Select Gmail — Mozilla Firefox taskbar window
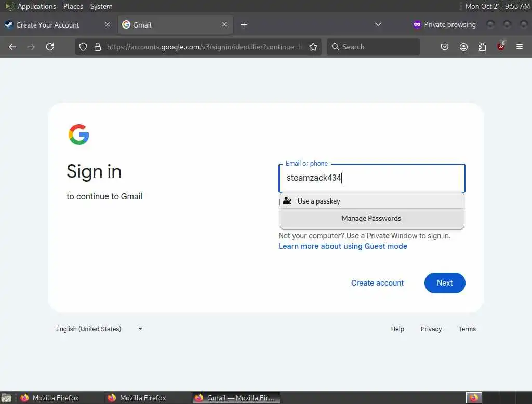Screen dimensions: 532x404 [236, 398]
